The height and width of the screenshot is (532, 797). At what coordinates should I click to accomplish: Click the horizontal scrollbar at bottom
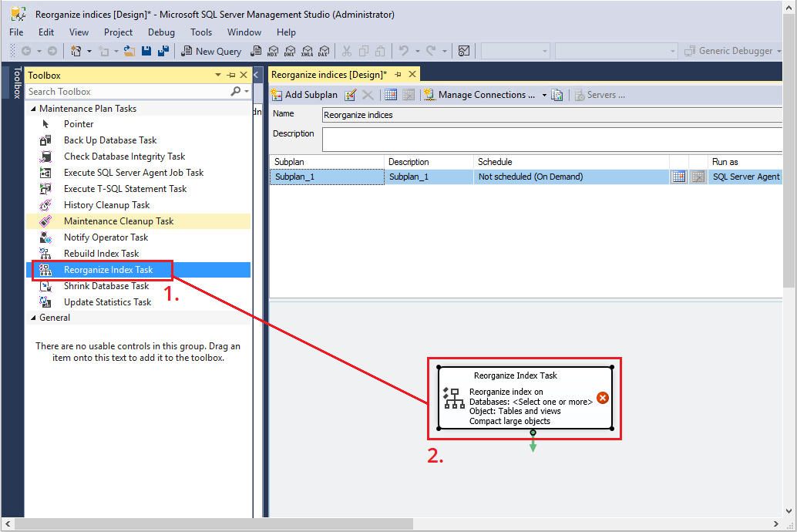coord(390,524)
